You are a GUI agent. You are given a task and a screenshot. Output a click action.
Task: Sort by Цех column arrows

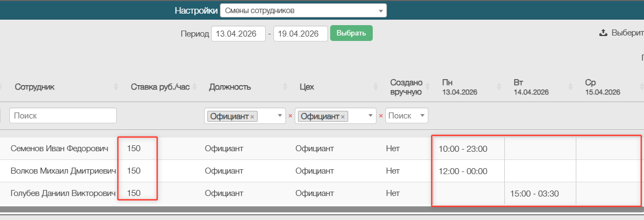376,87
